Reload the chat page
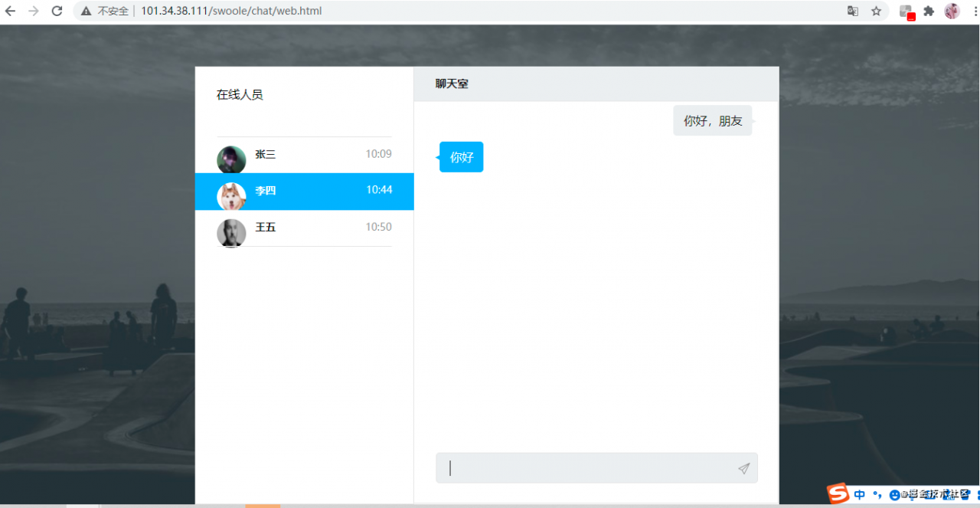 (x=57, y=11)
